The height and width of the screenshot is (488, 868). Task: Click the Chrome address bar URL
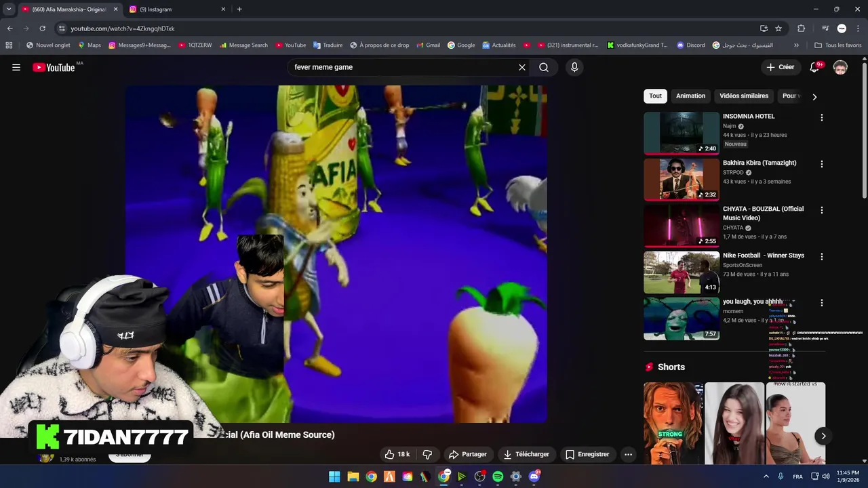pos(123,28)
